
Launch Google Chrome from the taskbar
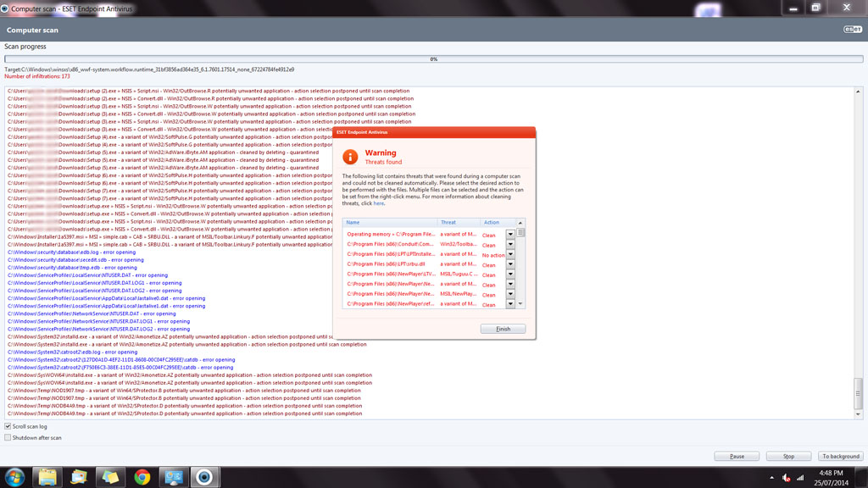[142, 477]
